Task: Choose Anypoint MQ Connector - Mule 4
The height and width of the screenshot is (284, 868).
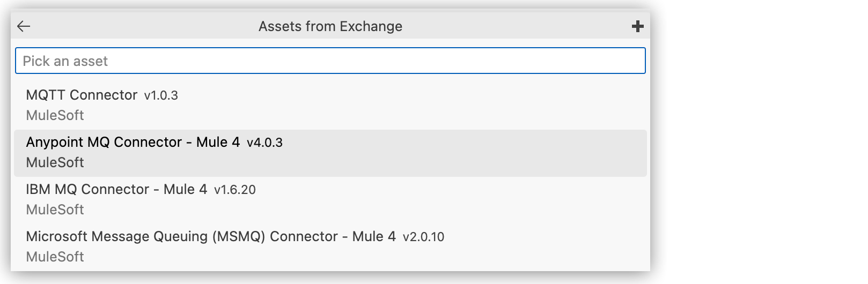Action: [x=133, y=143]
